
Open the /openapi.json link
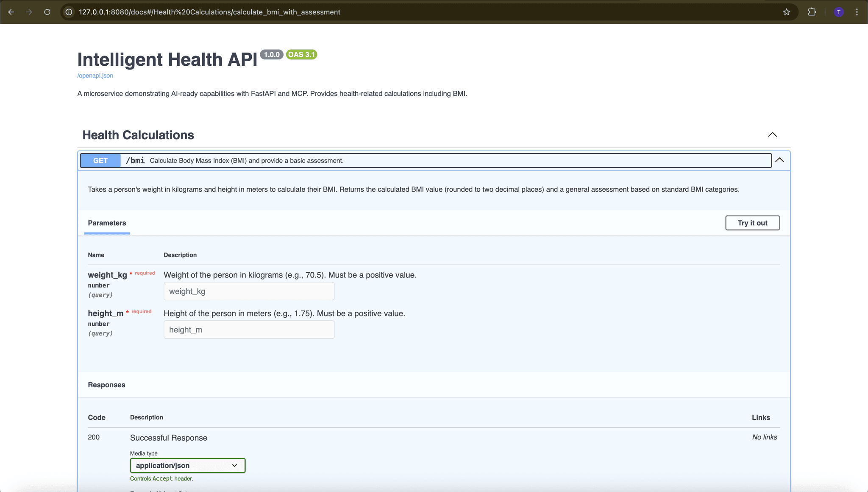(95, 75)
